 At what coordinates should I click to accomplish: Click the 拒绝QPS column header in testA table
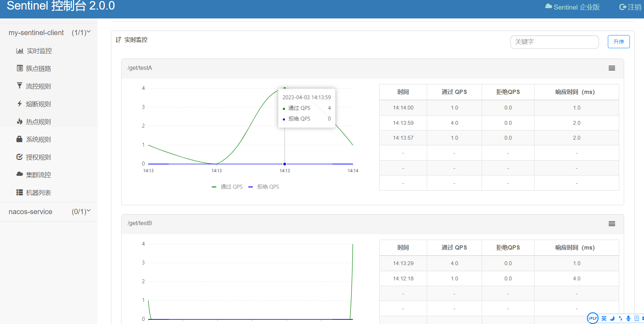[508, 92]
